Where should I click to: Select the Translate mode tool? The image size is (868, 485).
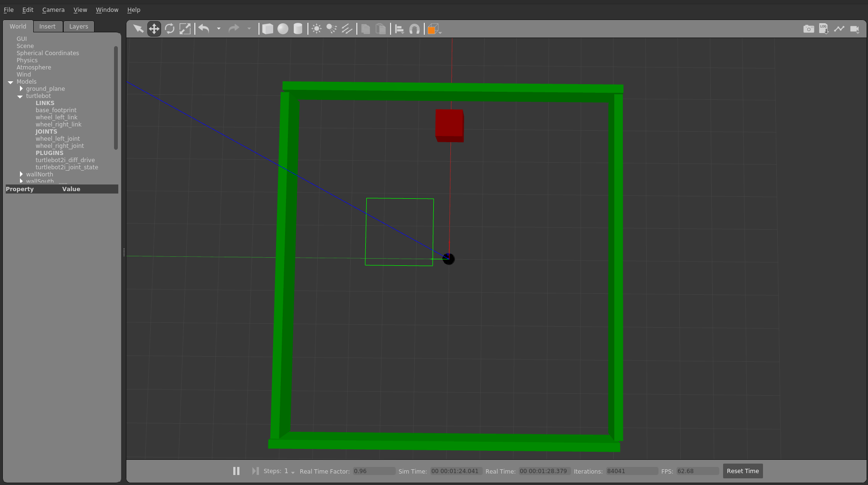[154, 29]
